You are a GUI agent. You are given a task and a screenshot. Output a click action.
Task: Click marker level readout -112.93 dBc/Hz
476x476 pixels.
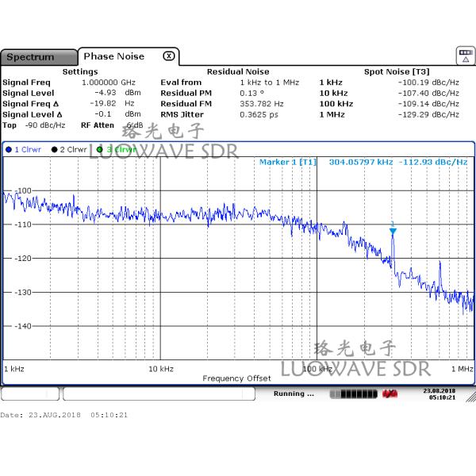tap(433, 162)
